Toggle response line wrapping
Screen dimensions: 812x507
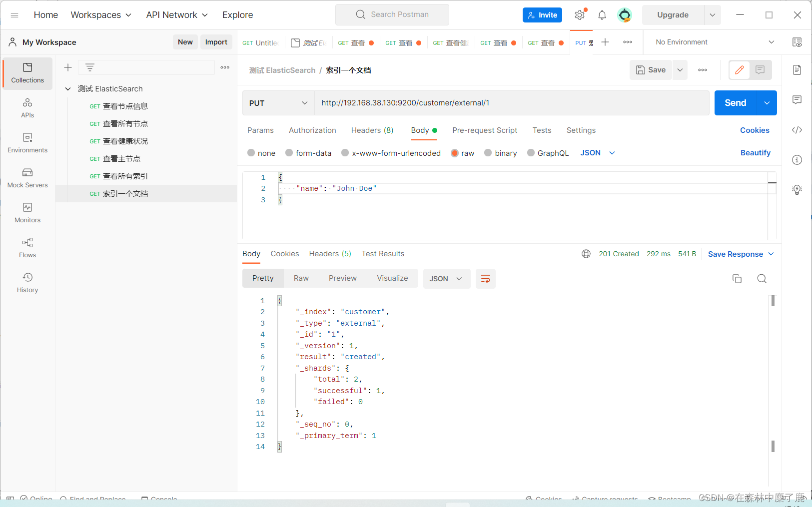coord(485,279)
